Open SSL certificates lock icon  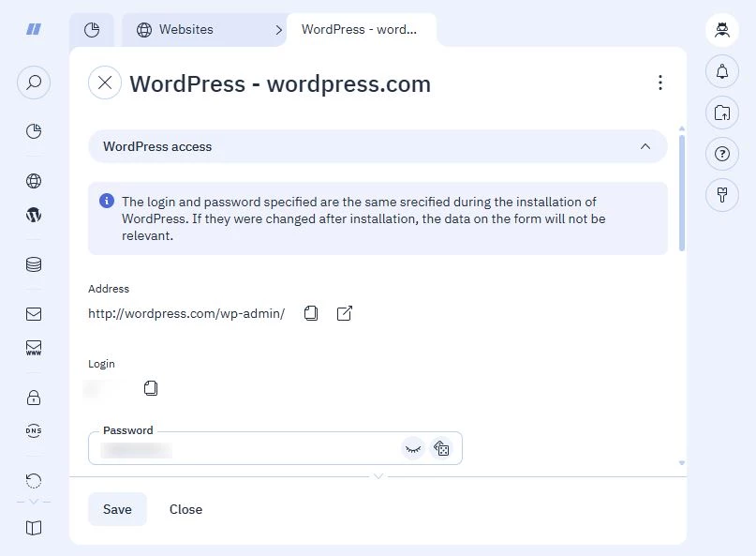tap(34, 398)
